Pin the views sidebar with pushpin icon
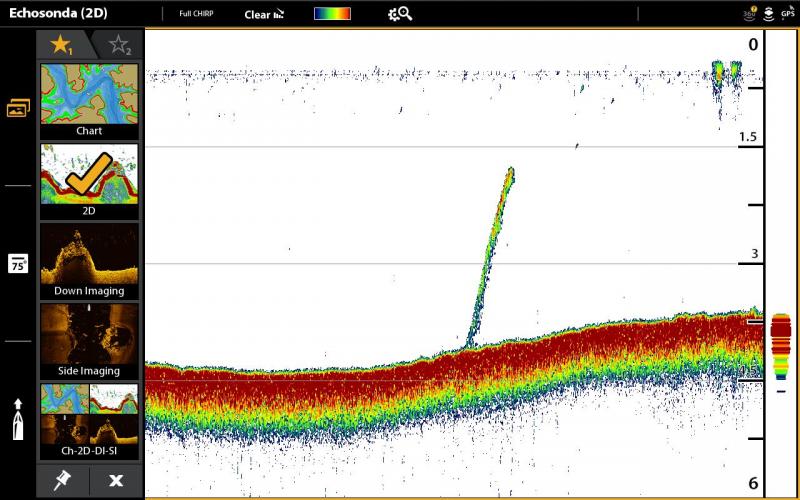The height and width of the screenshot is (500, 800). coord(62,481)
